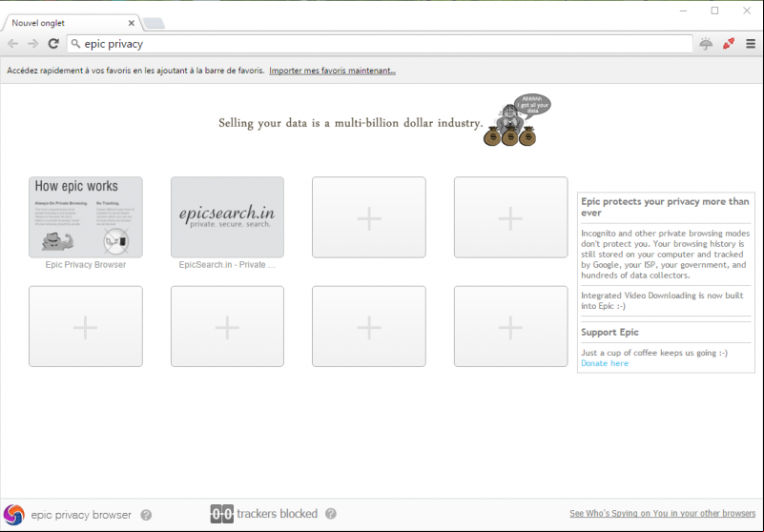Click the trackers blocked counter digits
Screen dimensions: 764x532
221,514
